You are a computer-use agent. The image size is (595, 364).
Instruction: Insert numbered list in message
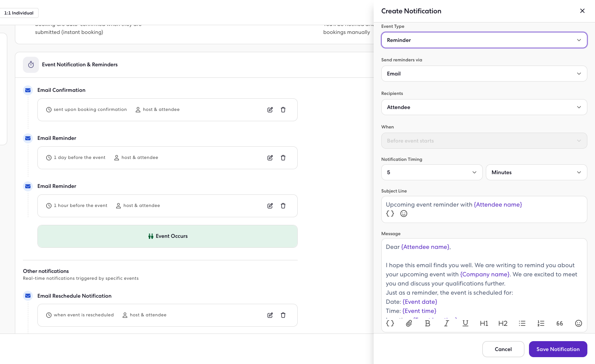coord(541,323)
